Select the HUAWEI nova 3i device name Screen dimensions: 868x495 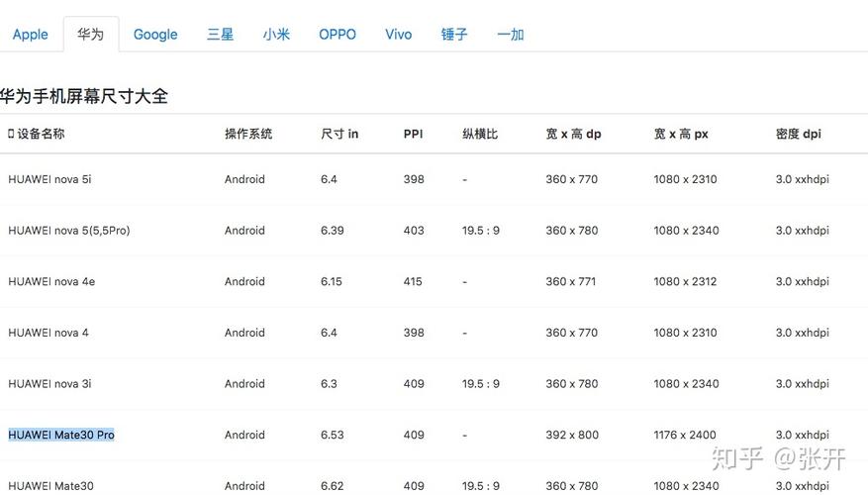pyautogui.click(x=49, y=384)
